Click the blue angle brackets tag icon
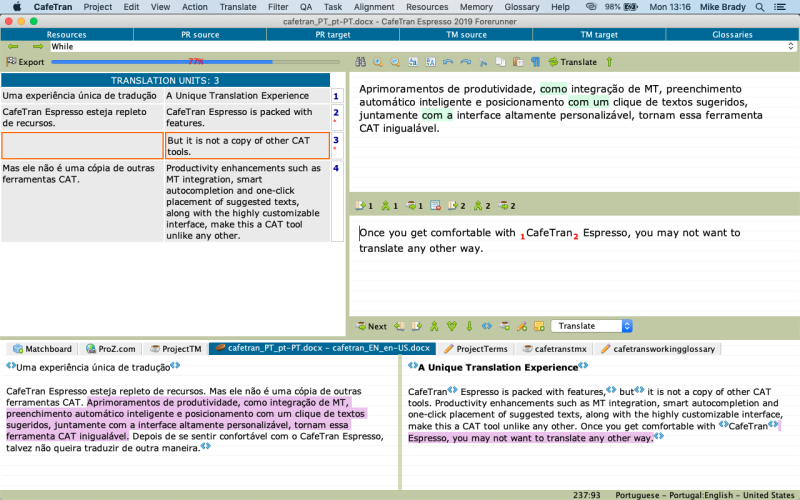Viewport: 800px width, 500px height. click(x=487, y=326)
